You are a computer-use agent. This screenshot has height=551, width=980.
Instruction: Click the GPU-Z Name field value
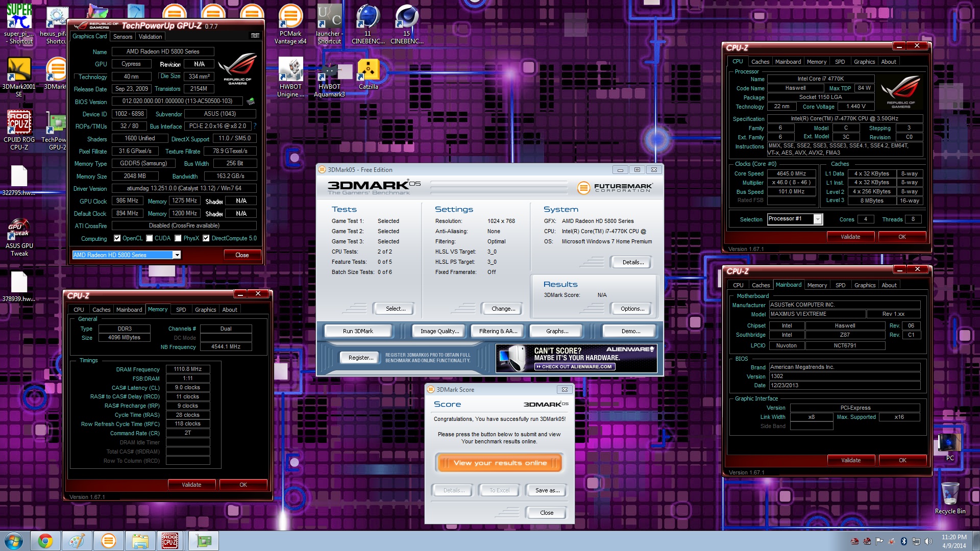pyautogui.click(x=163, y=52)
